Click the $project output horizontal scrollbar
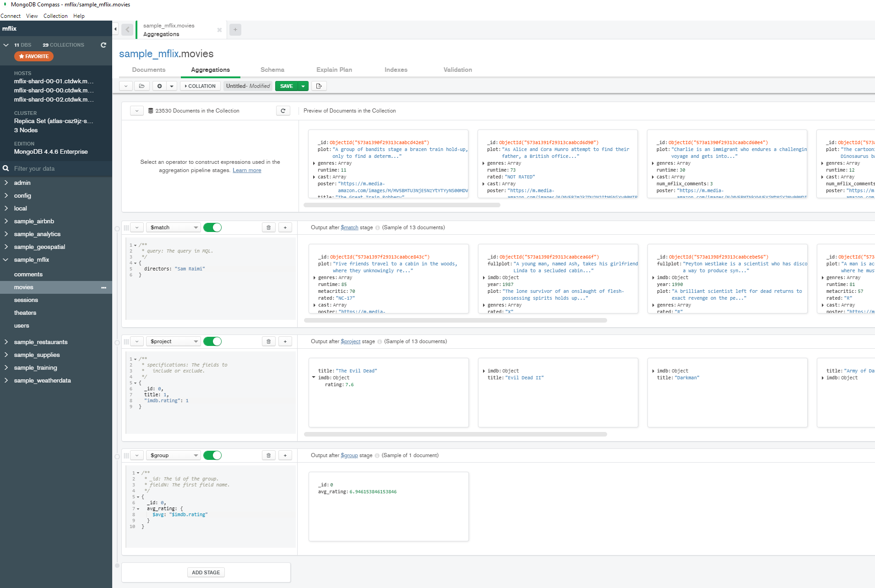Viewport: 875px width, 588px height. pyautogui.click(x=456, y=434)
